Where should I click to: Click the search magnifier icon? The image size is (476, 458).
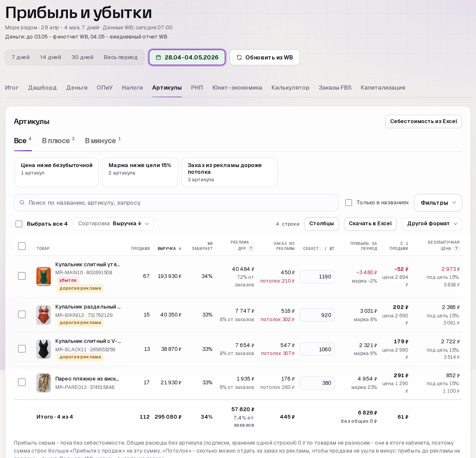22,203
